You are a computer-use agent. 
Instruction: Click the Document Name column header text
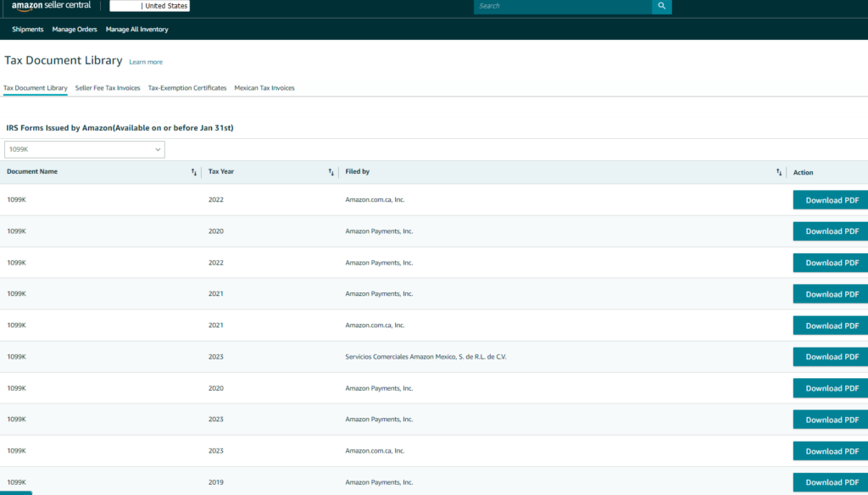[x=32, y=172]
